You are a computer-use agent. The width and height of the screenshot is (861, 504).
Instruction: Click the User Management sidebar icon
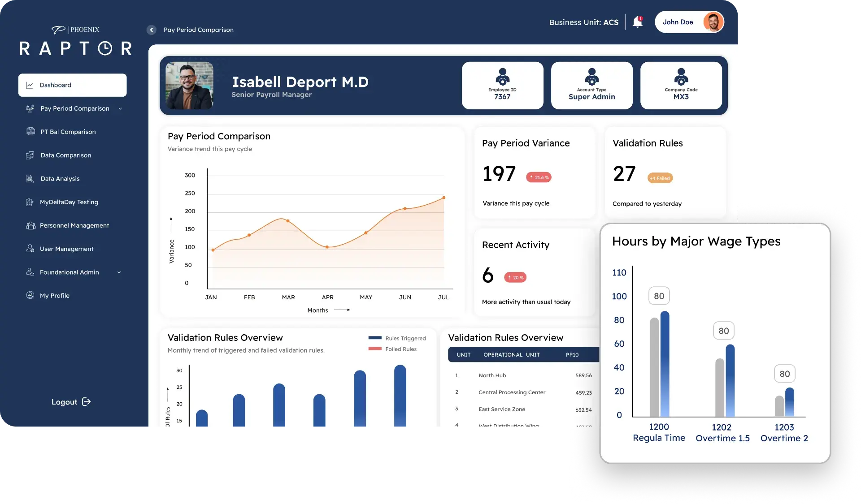[x=30, y=249]
